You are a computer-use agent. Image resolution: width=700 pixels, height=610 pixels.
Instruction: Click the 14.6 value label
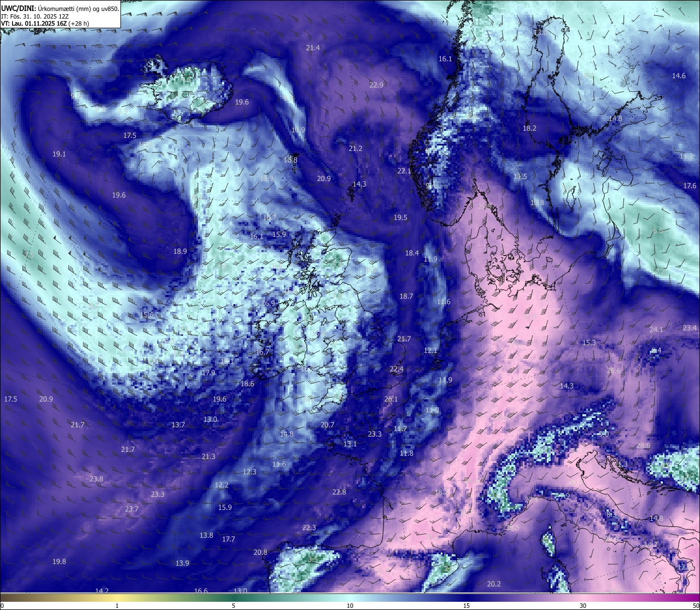click(679, 76)
